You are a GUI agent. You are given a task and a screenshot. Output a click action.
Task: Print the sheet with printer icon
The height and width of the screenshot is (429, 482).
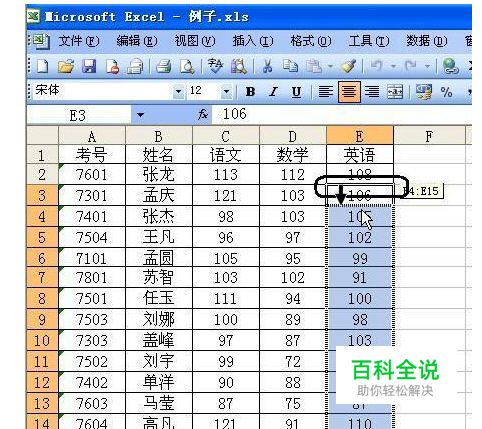click(x=164, y=66)
